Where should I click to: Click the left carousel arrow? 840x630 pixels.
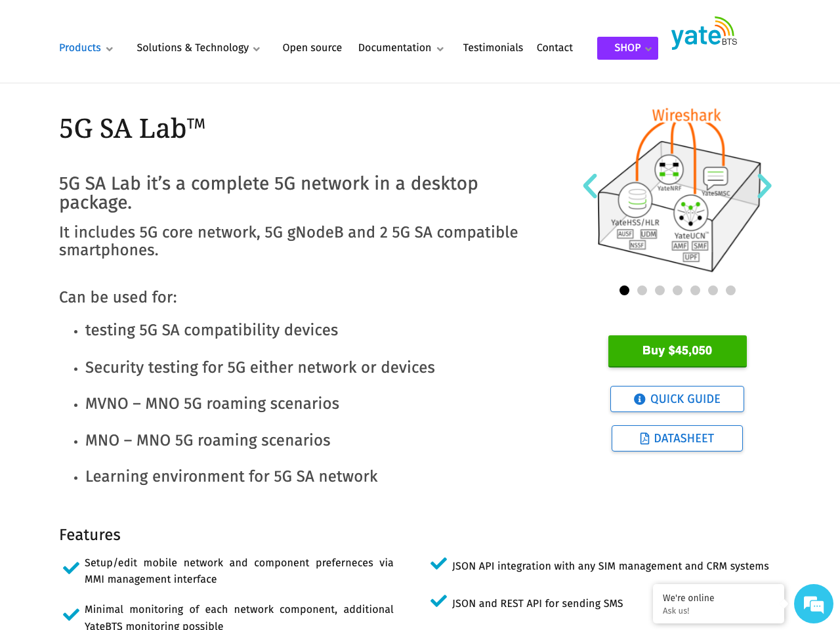(x=590, y=186)
